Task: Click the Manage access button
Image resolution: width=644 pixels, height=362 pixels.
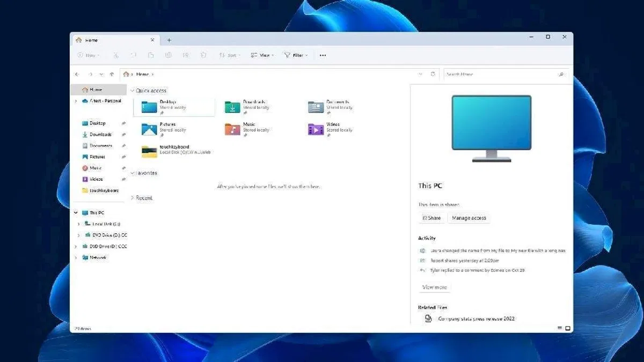Action: [469, 218]
